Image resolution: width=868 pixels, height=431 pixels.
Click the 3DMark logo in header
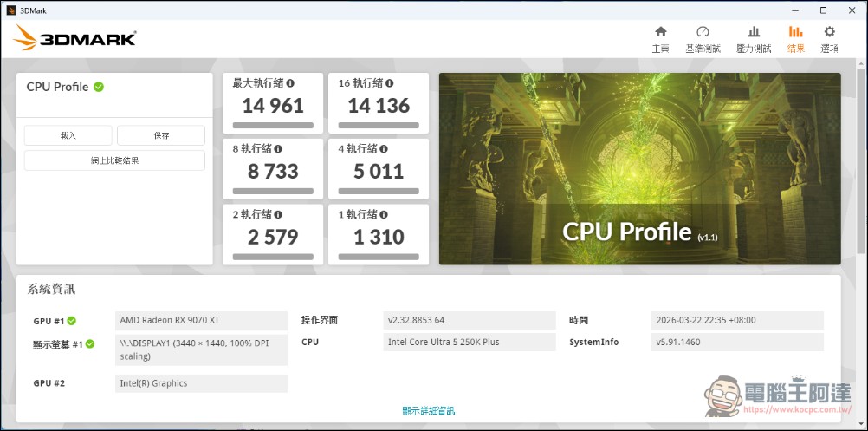[x=74, y=38]
